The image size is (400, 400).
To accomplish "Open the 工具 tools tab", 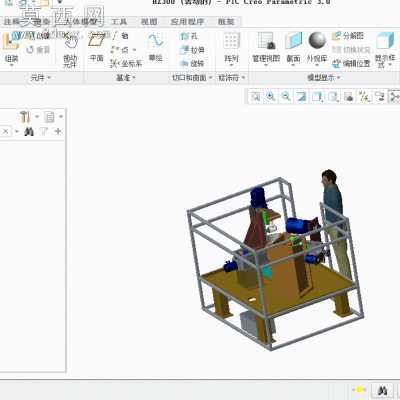I will (x=119, y=22).
